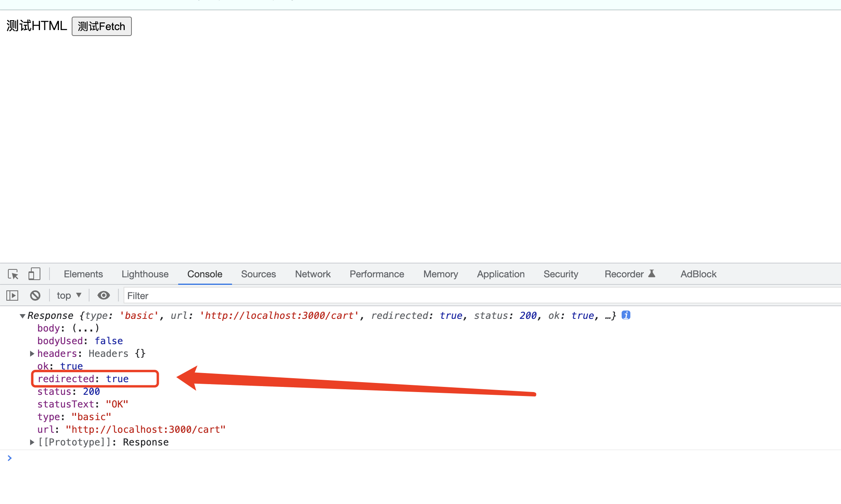Collapse the Response object triangle
The width and height of the screenshot is (841, 504).
click(x=23, y=316)
